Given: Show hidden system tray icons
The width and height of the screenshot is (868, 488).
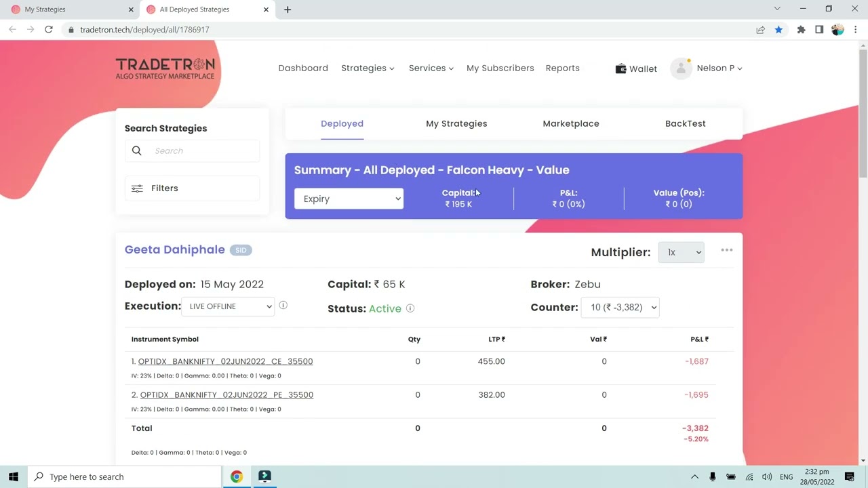Looking at the screenshot, I should 694,476.
